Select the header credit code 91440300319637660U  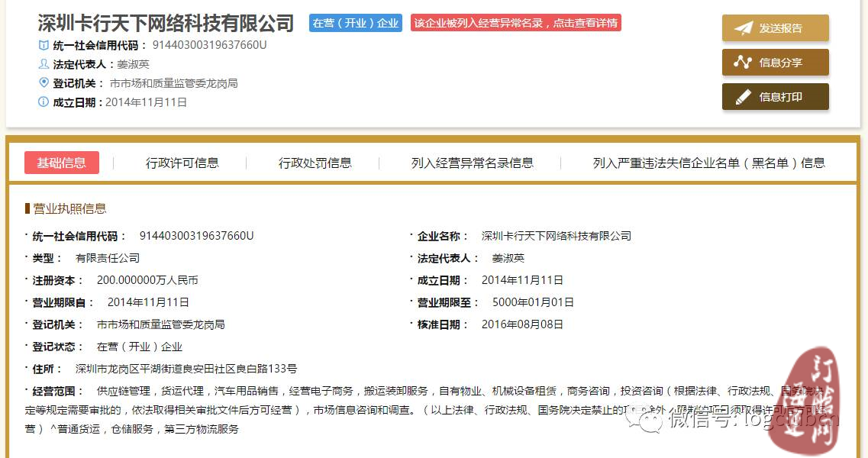pos(209,45)
